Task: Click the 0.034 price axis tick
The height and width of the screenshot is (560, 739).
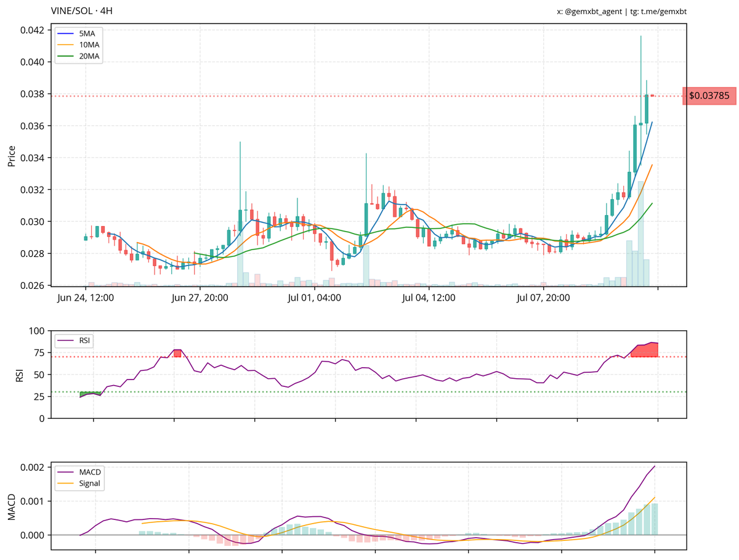Action: pos(32,158)
